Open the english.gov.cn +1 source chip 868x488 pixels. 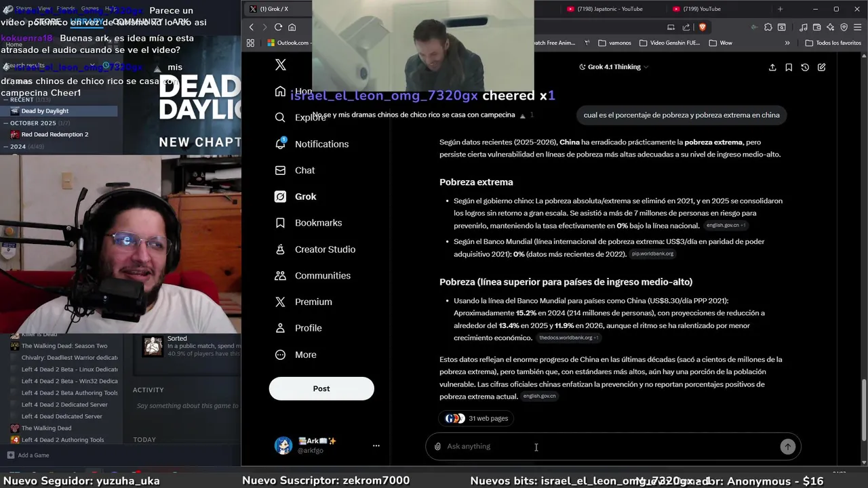tap(726, 225)
